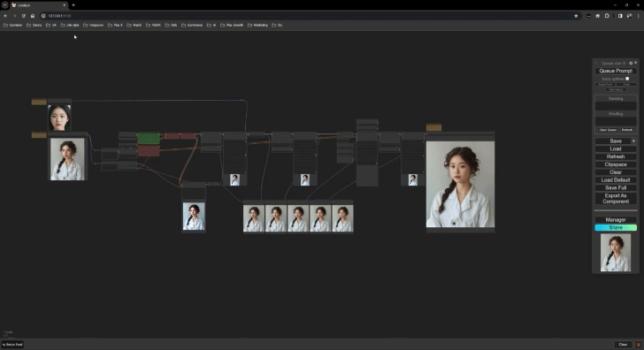Click the Save Full button
Screen dimensions: 644x350
click(616, 187)
